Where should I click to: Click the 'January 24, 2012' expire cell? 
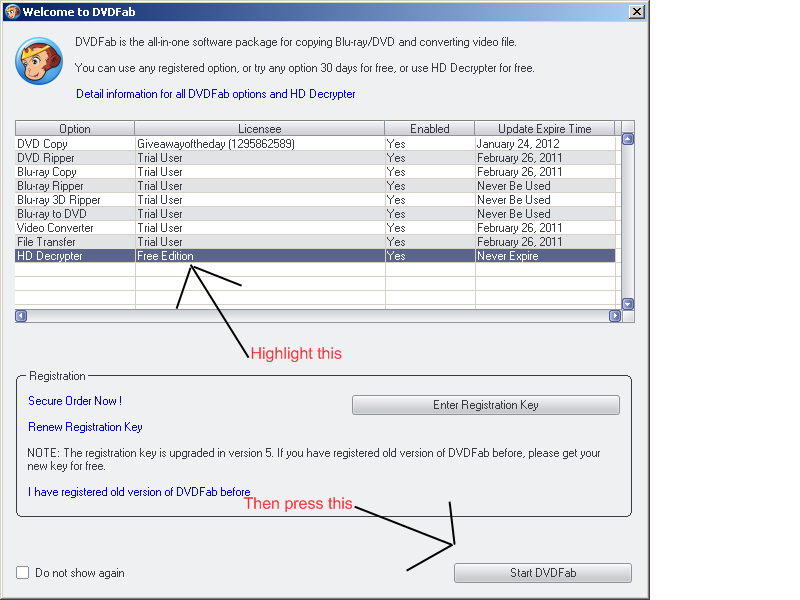pos(545,144)
